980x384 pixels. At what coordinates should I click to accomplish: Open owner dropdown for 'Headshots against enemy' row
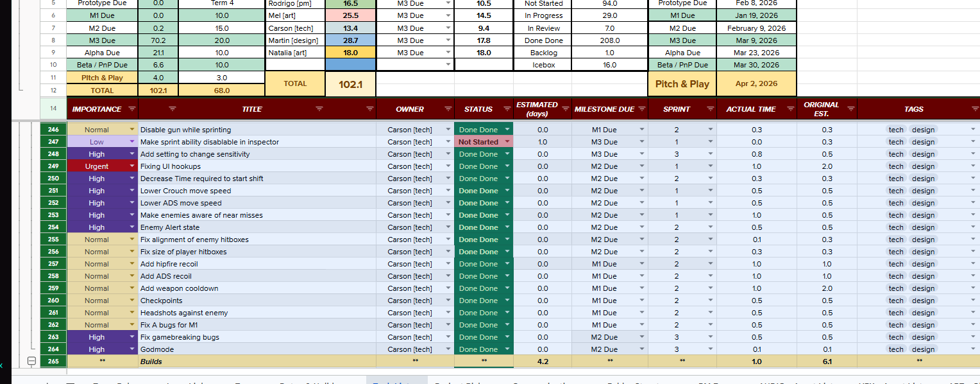(448, 313)
